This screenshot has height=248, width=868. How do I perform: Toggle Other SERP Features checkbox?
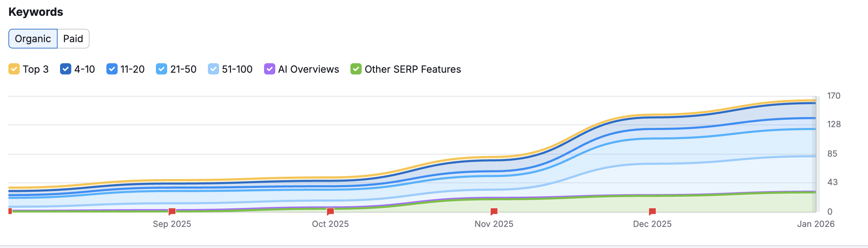356,69
